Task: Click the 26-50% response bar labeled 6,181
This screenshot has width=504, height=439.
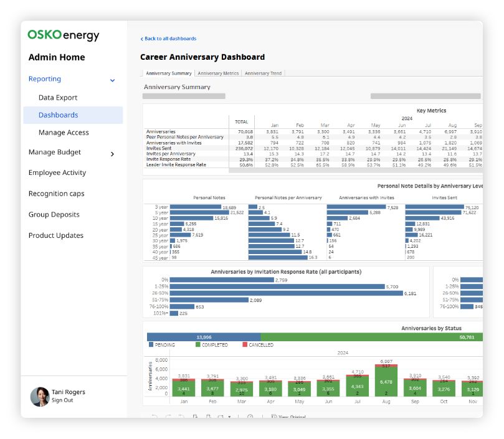Action: pyautogui.click(x=287, y=293)
